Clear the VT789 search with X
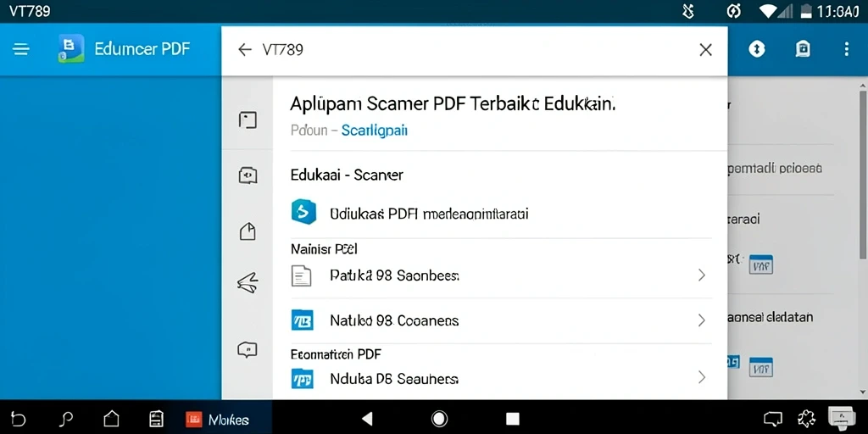 (705, 50)
